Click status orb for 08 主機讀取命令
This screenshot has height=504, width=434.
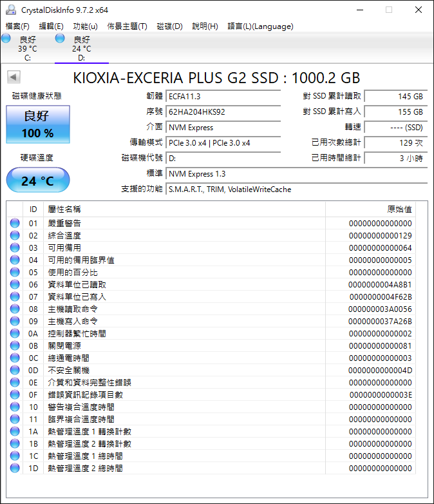click(15, 309)
